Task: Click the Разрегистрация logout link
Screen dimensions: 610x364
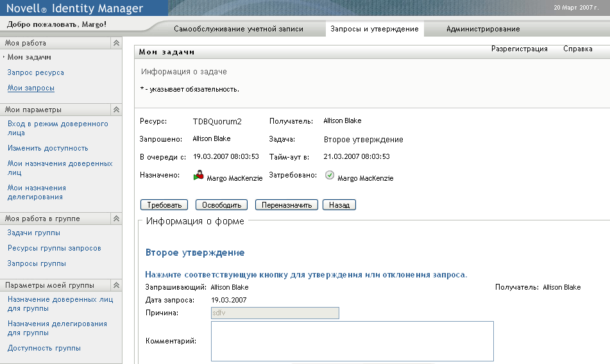Action: 520,49
